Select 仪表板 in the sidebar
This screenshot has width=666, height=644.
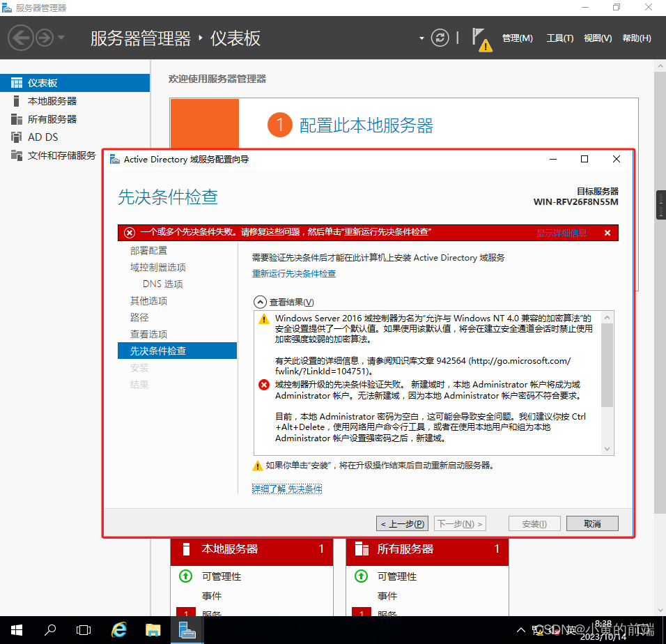tap(75, 83)
